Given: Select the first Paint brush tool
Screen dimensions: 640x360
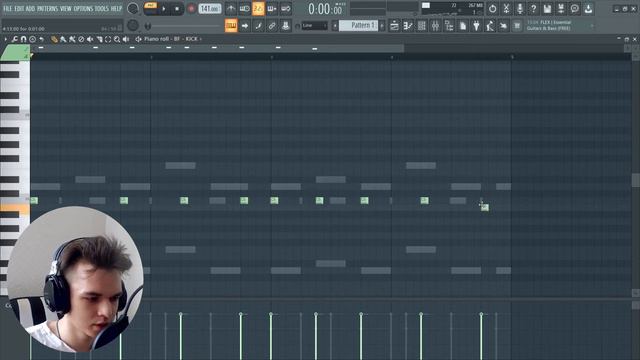Looking at the screenshot, I should [63, 39].
